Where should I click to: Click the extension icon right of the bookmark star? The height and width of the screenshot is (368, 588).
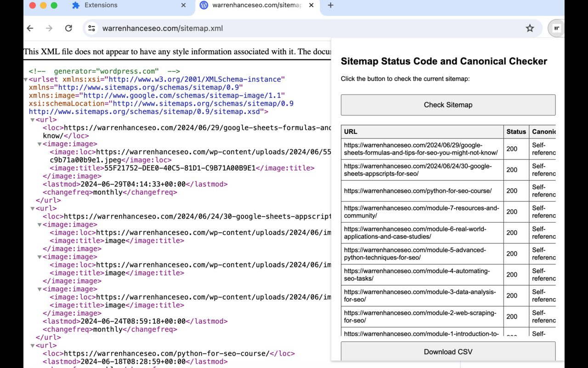[x=556, y=28]
